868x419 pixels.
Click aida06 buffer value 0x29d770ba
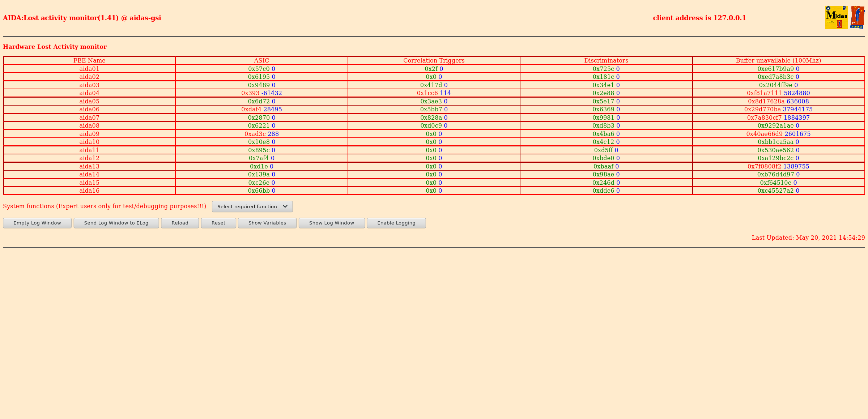(762, 109)
